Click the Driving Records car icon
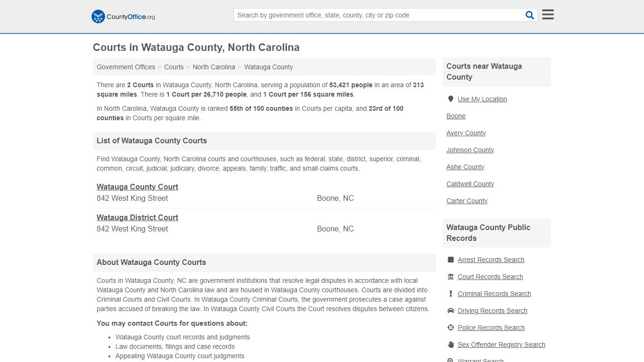Image resolution: width=644 pixels, height=362 pixels. pyautogui.click(x=451, y=311)
